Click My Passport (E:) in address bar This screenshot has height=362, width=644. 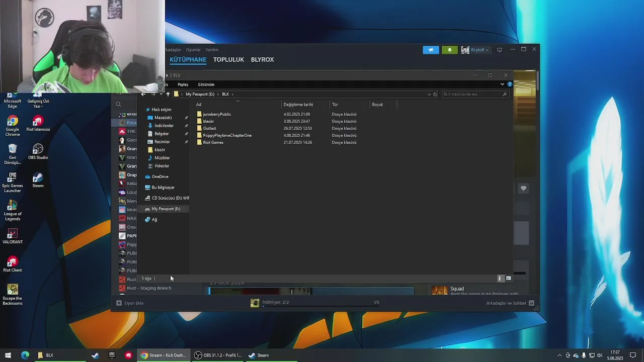(200, 94)
